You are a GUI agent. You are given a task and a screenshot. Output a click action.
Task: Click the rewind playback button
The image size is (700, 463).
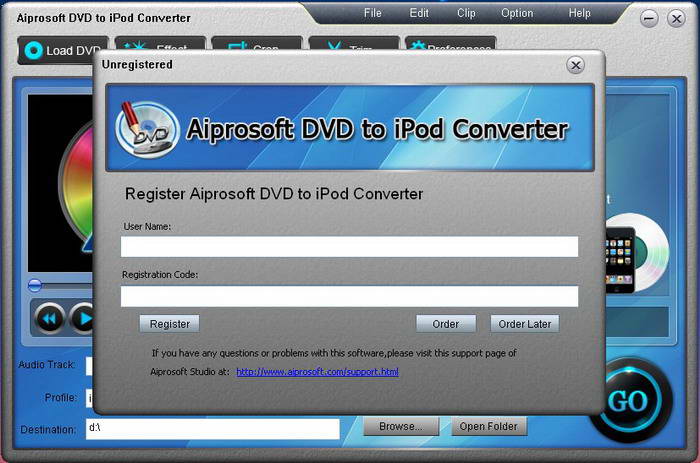click(49, 318)
